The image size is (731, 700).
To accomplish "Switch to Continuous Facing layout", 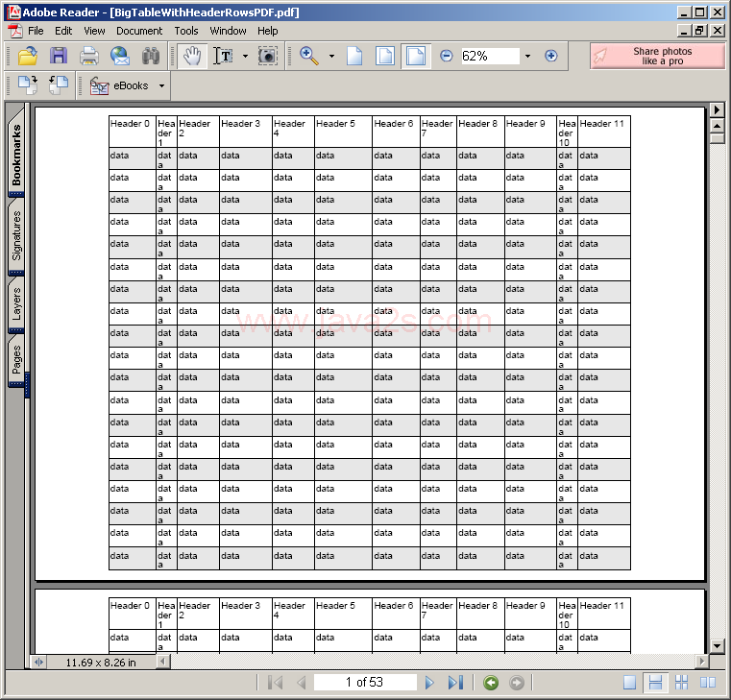I will (x=682, y=683).
